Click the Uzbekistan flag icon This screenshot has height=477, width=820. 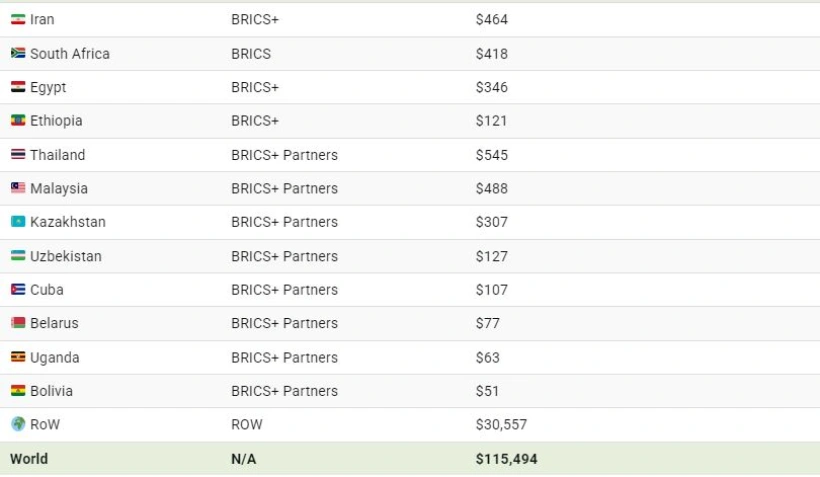tap(18, 256)
